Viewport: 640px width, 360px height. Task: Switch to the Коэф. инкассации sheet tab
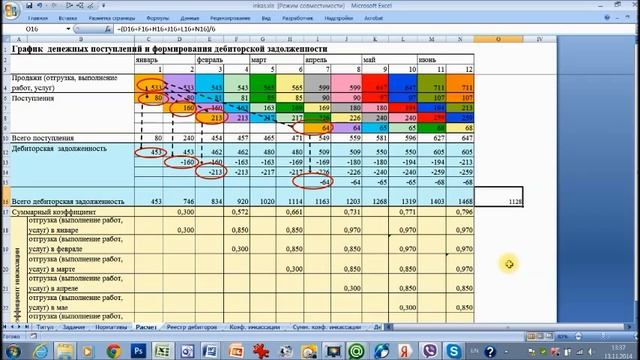click(254, 327)
